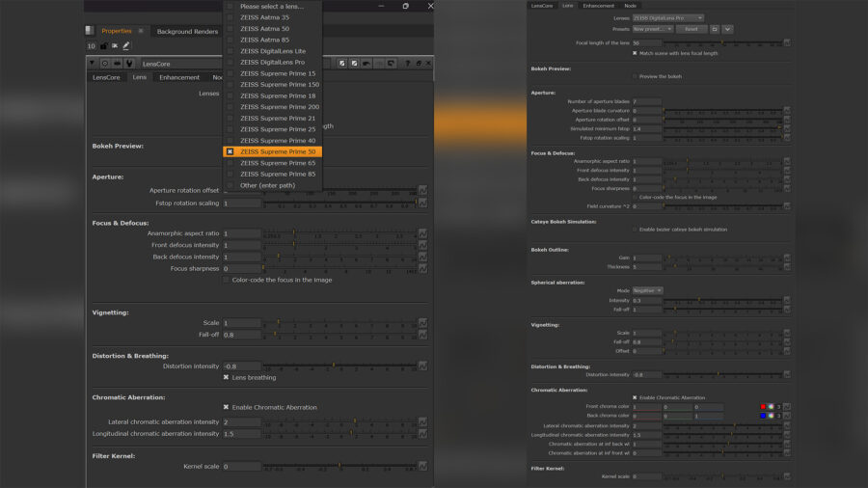Click the wrench icon in LensCore node header

tap(129, 64)
